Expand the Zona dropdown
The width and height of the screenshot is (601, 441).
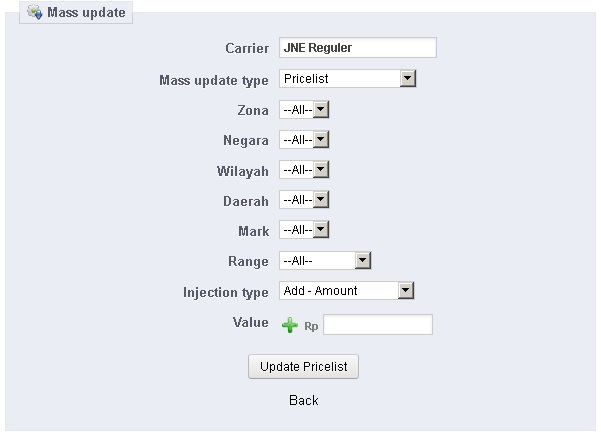click(304, 110)
